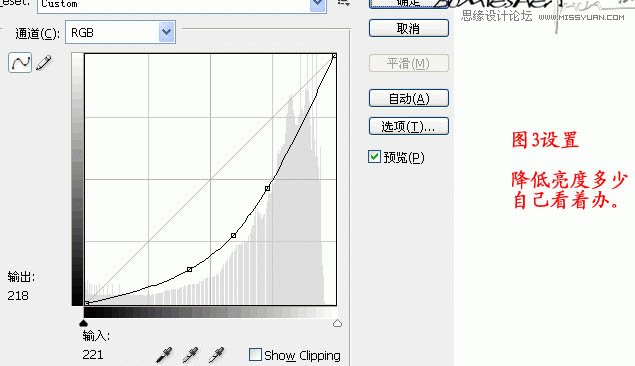Select the pencil draw-curve tool
Viewport: 635px width, 366px height.
[44, 63]
